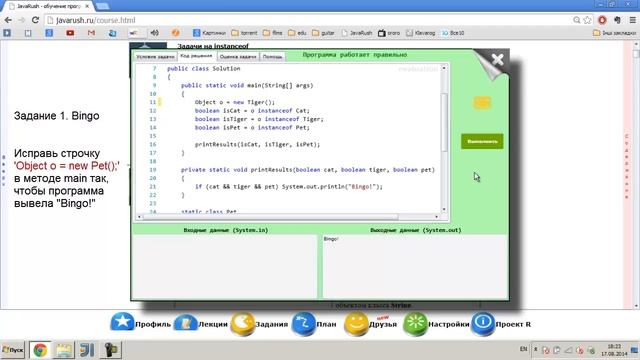The image size is (640, 360).
Task: Click the green Выполнить run button
Action: [x=482, y=141]
